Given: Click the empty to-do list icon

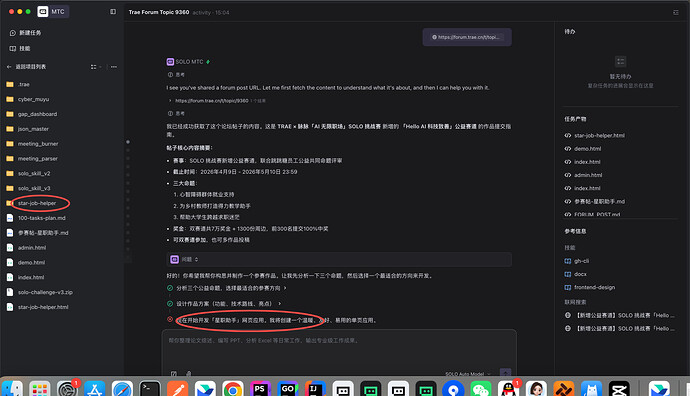Looking at the screenshot, I should tap(620, 61).
